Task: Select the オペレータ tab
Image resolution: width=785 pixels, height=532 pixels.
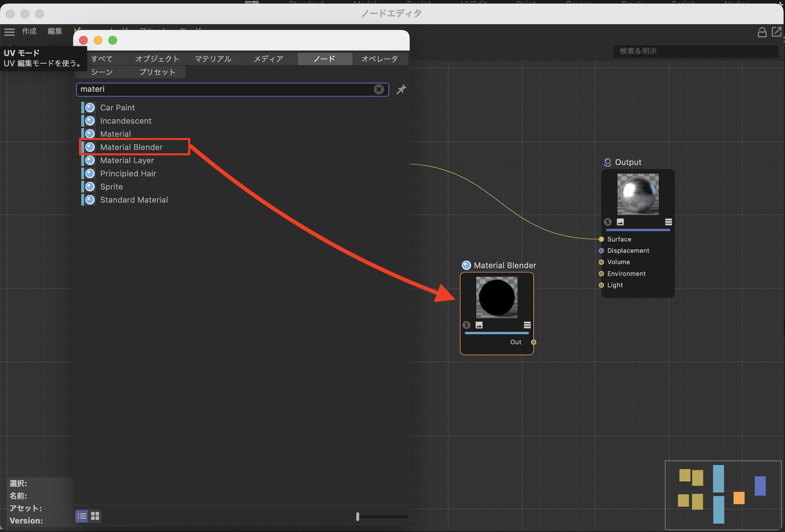Action: [x=380, y=59]
